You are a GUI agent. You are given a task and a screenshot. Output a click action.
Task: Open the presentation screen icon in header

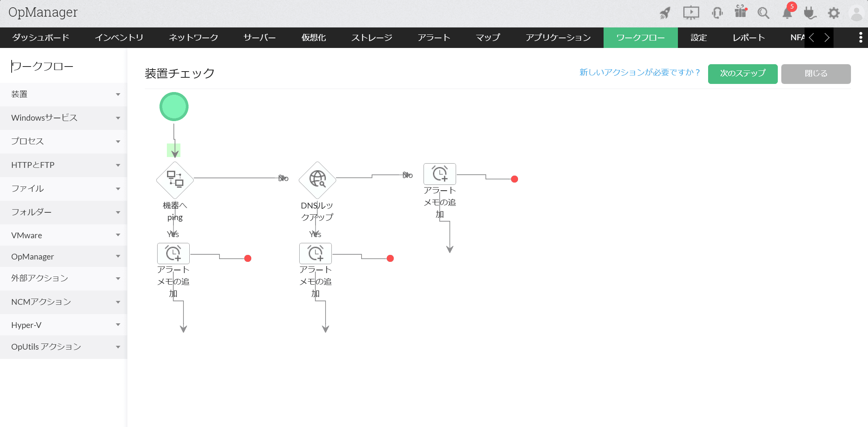tap(691, 13)
